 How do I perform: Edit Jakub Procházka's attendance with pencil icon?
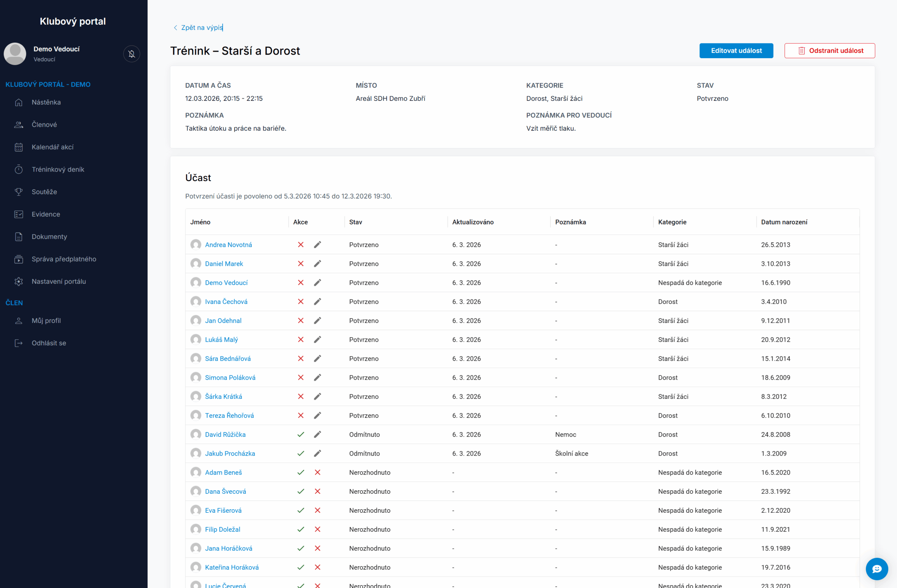tap(317, 454)
